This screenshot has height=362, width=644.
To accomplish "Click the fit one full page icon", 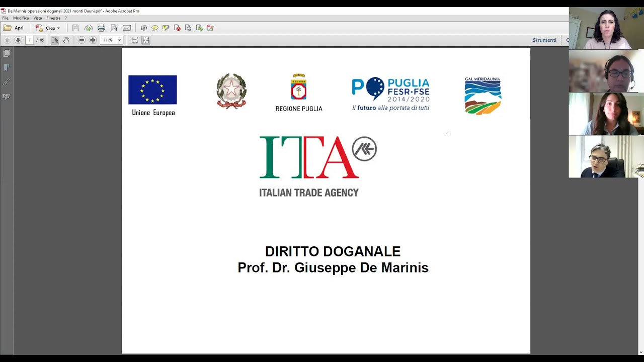I will point(146,40).
